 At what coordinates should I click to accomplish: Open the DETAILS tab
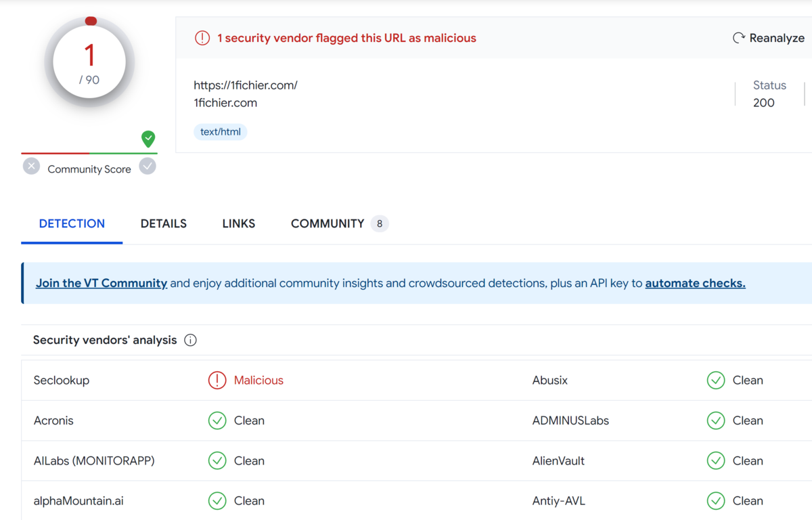point(164,223)
